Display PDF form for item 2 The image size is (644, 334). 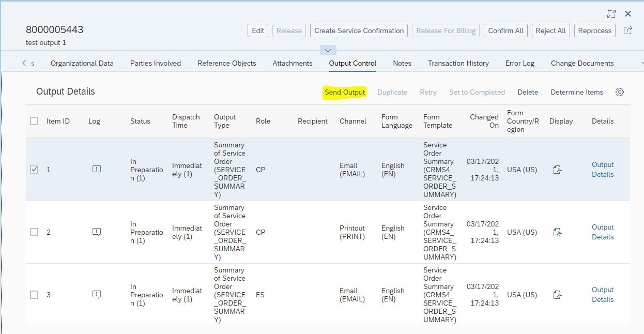point(557,232)
